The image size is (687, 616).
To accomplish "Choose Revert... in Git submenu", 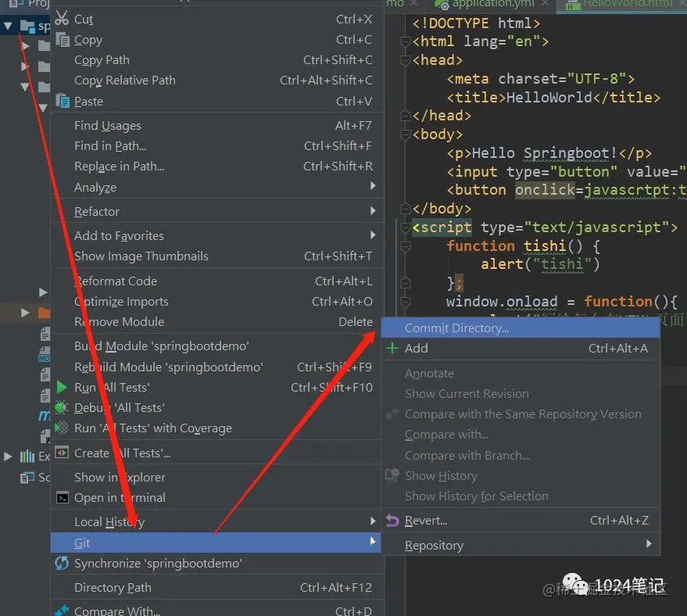I will [x=521, y=521].
